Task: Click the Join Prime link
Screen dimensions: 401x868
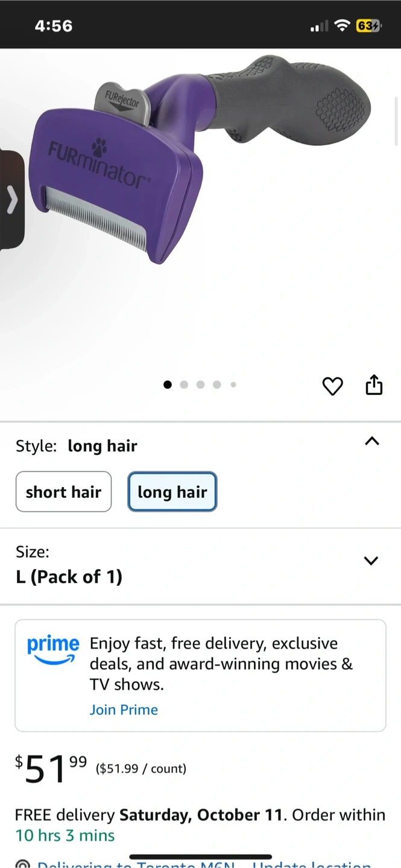Action: [124, 709]
